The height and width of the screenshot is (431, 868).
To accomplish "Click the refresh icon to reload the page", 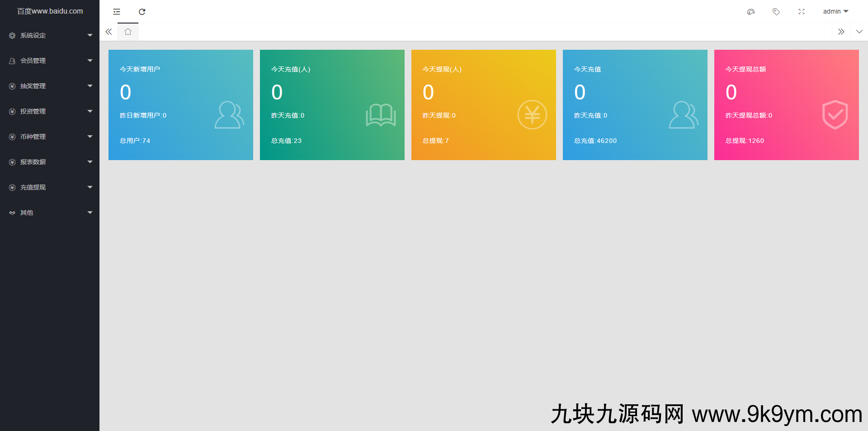I will coord(142,11).
